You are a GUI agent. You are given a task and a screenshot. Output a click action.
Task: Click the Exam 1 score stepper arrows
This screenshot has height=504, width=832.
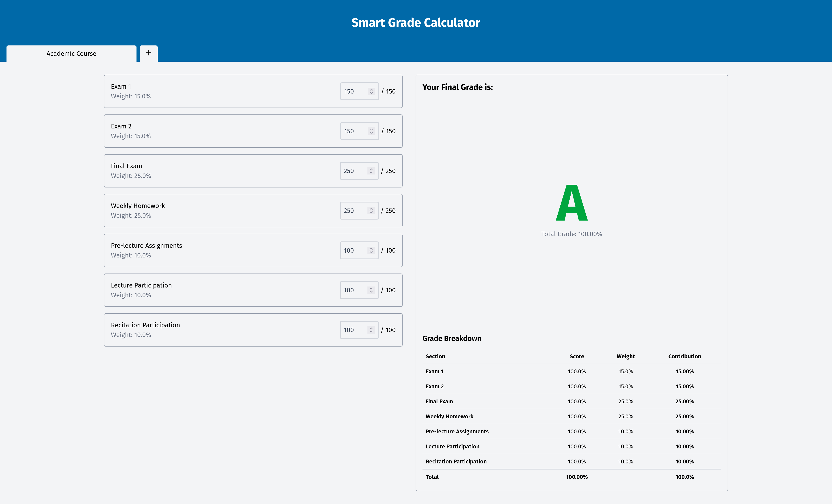372,92
